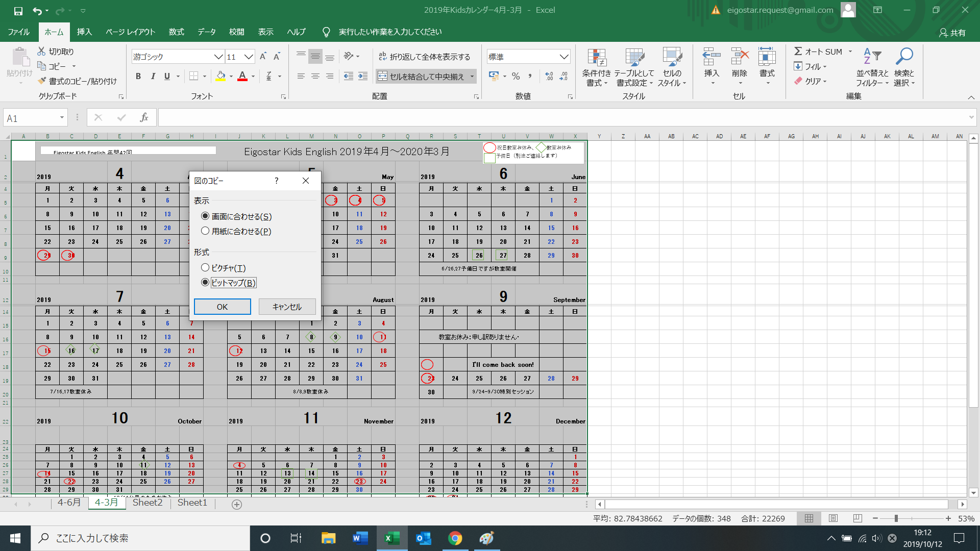This screenshot has width=980, height=551.
Task: Switch to 挿入 ribbon tab
Action: [x=84, y=32]
